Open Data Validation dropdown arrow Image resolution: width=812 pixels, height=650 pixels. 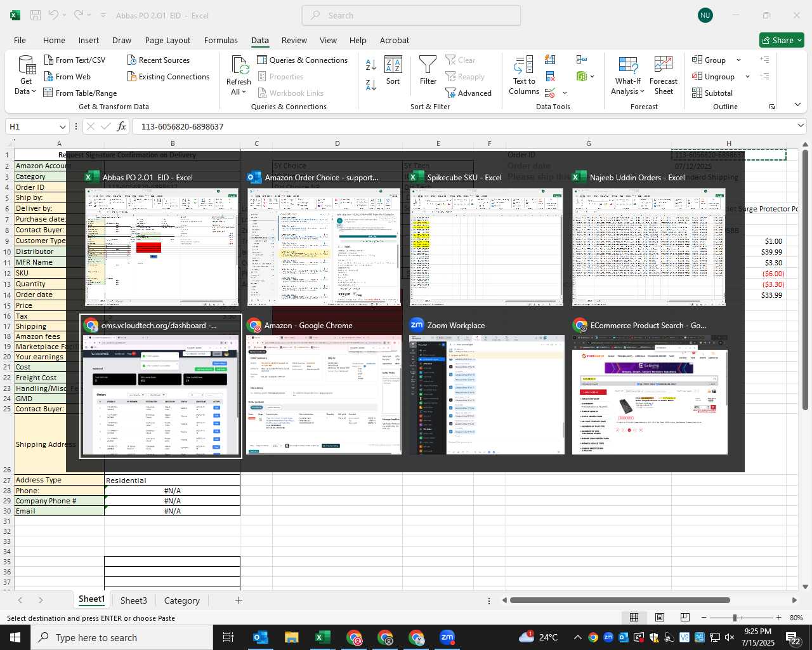565,93
